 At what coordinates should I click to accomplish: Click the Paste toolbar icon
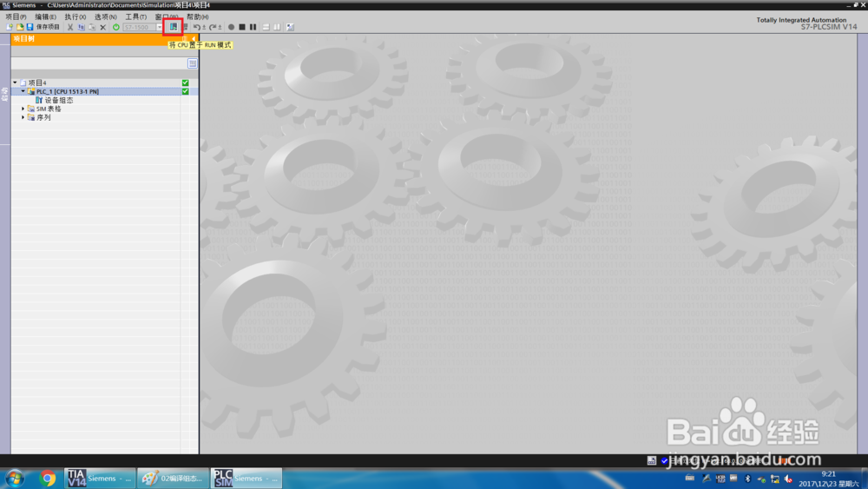[x=92, y=27]
